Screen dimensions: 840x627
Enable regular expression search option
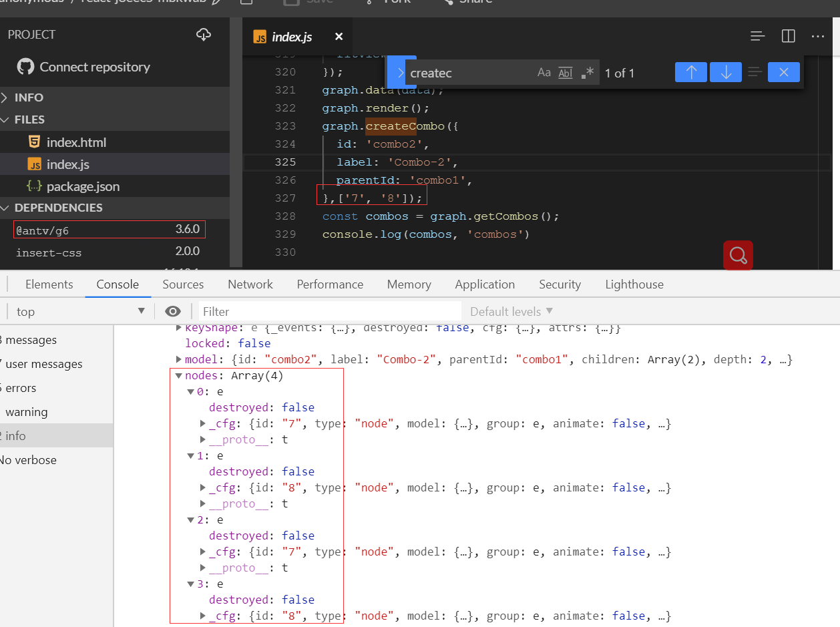pyautogui.click(x=586, y=72)
